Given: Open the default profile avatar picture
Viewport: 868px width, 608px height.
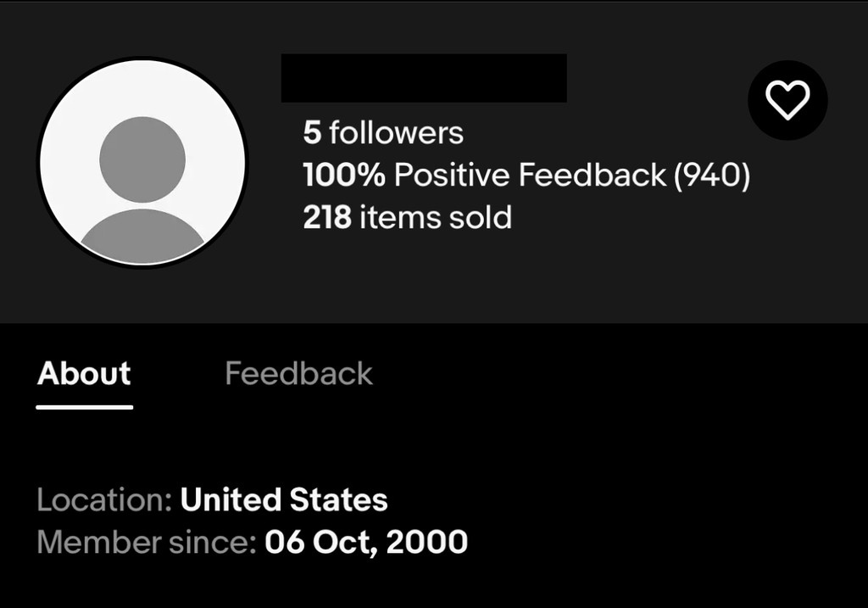Looking at the screenshot, I should point(142,163).
